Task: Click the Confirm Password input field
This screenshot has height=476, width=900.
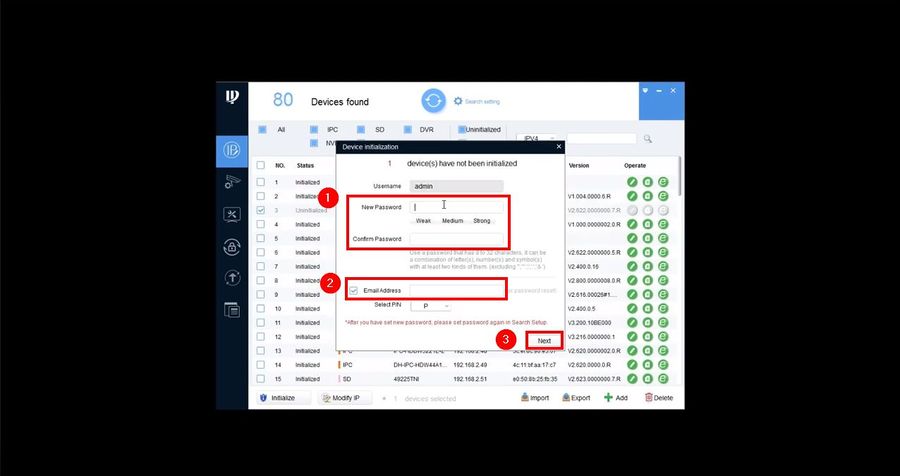Action: [x=456, y=239]
